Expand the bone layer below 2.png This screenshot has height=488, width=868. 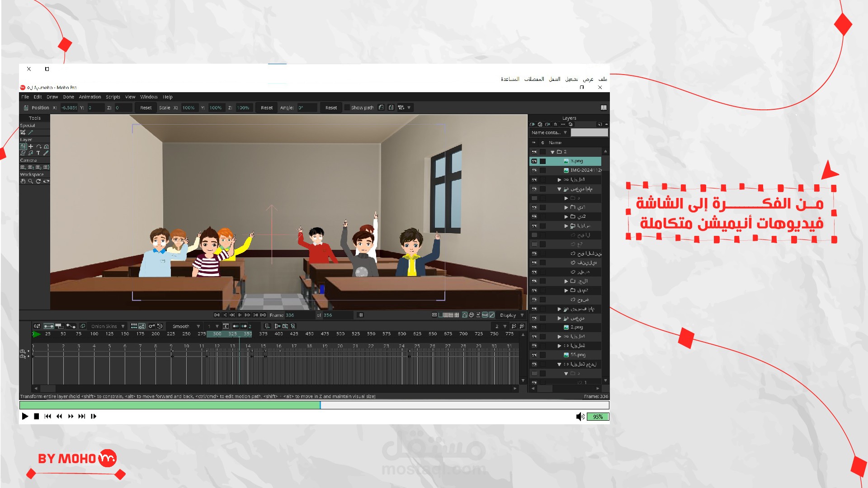pos(559,337)
